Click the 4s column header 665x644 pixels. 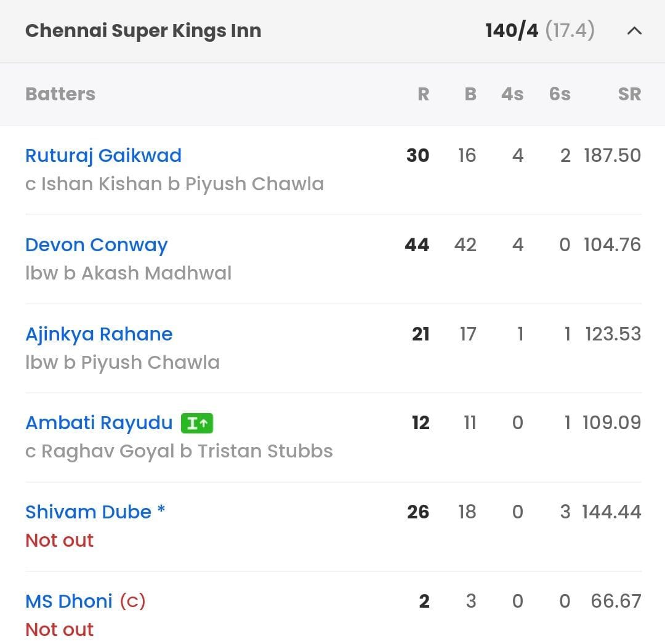(x=512, y=94)
